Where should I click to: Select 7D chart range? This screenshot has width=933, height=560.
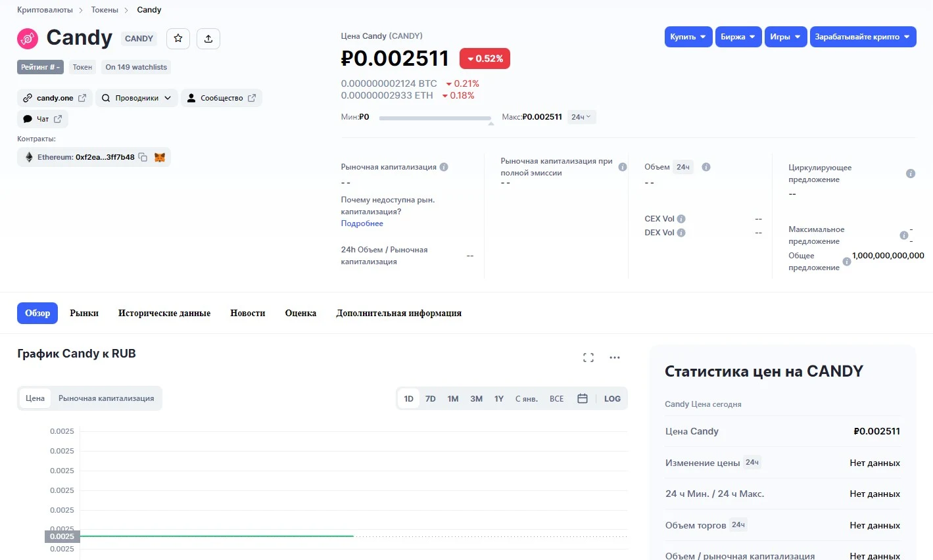(x=431, y=399)
